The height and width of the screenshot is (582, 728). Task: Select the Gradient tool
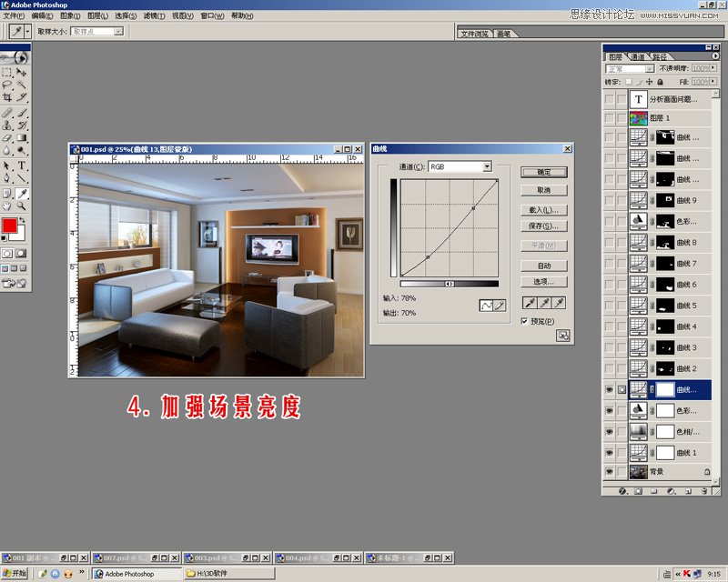[x=21, y=137]
